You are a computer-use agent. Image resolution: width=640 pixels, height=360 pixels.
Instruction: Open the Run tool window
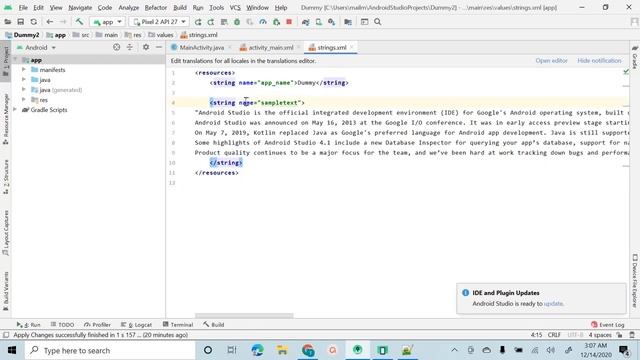coord(29,325)
